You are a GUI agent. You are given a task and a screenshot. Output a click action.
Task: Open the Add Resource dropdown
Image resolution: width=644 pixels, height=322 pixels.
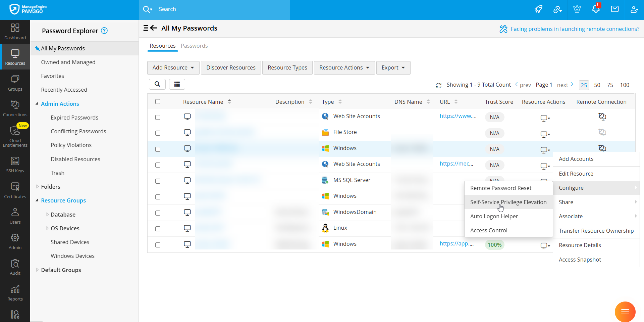173,68
